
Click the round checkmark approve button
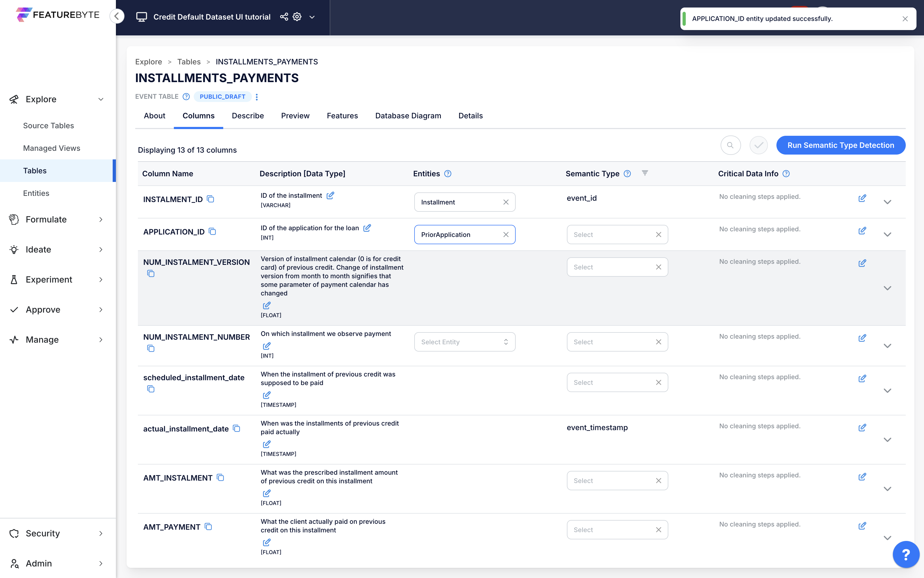pyautogui.click(x=758, y=145)
